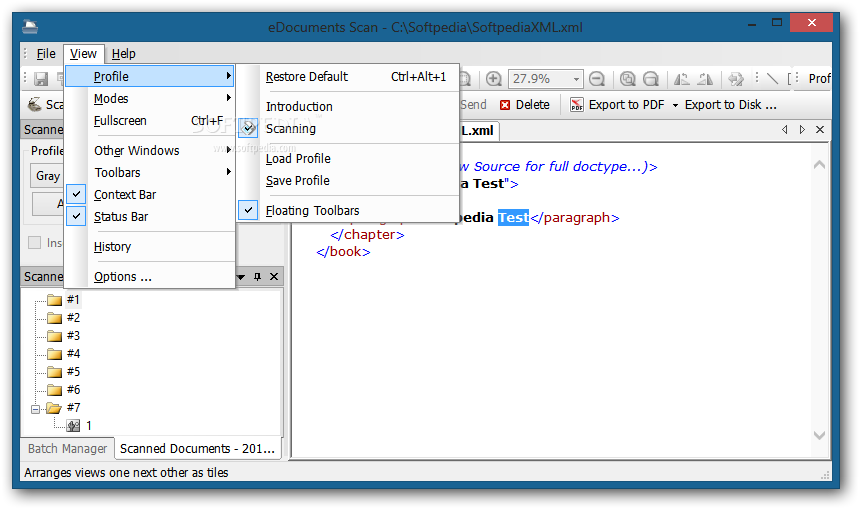Select the Scanning profile entry
This screenshot has width=860, height=509.
click(348, 129)
